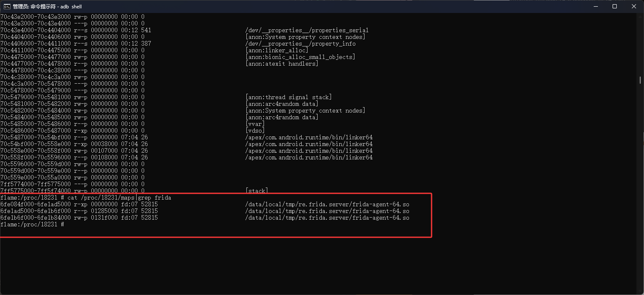This screenshot has width=644, height=295.
Task: Click the title text '管理员: 命令提示符 - adb shell'
Action: 47,7
